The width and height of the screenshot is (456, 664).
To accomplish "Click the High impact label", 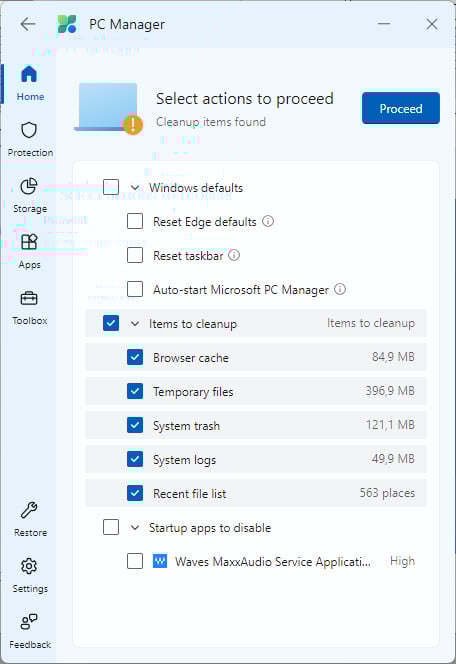I will point(402,561).
